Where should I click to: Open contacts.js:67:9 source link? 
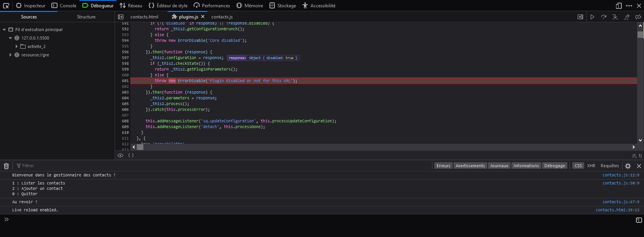(x=621, y=202)
